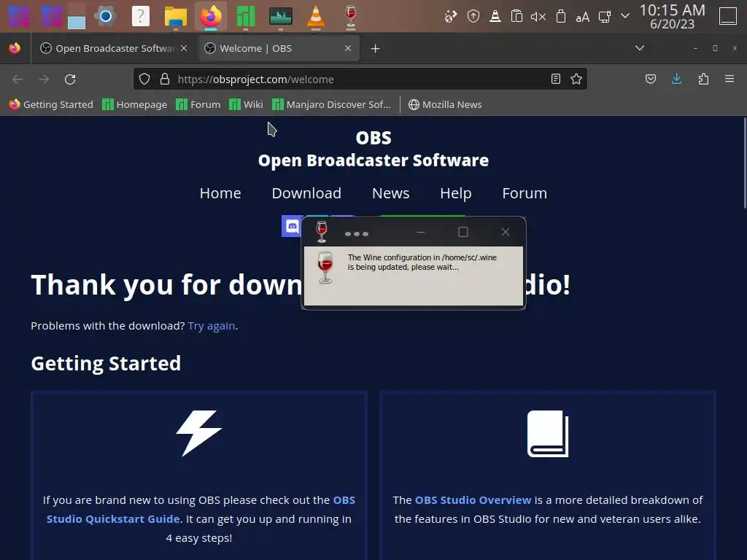This screenshot has height=560, width=747.
Task: Open the aA font tray icon
Action: point(582,17)
